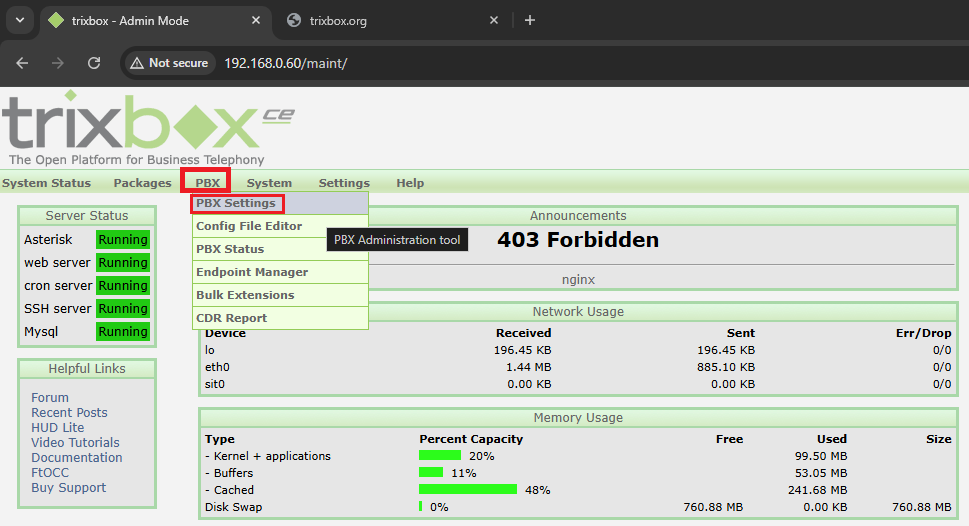Screen dimensions: 969x526
Task: Click the browser forward arrow
Action: click(57, 63)
